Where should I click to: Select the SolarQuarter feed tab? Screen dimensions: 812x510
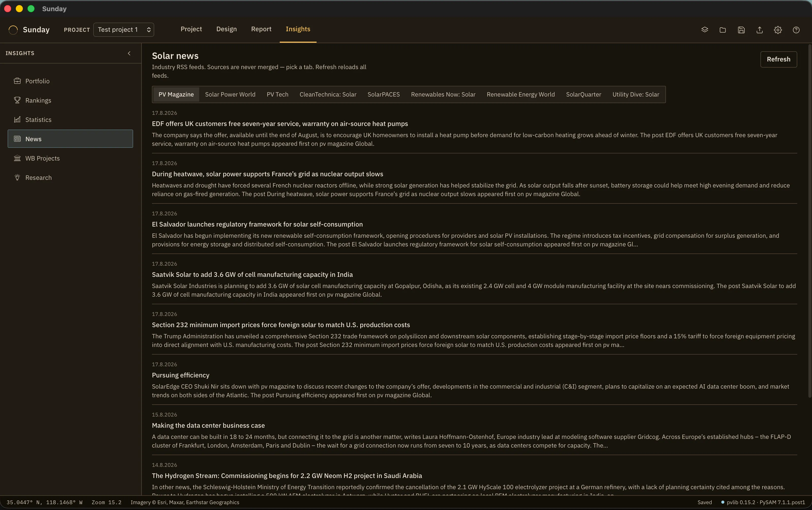583,94
